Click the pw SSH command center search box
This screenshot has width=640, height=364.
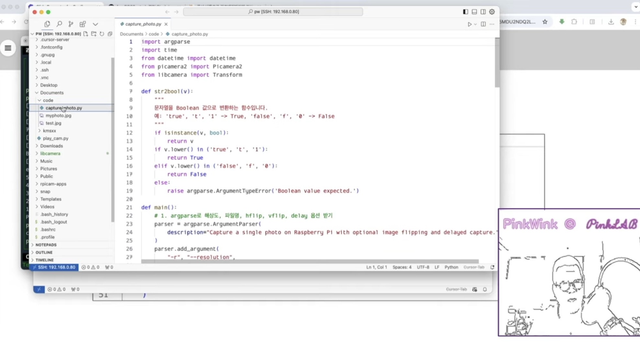tap(273, 12)
